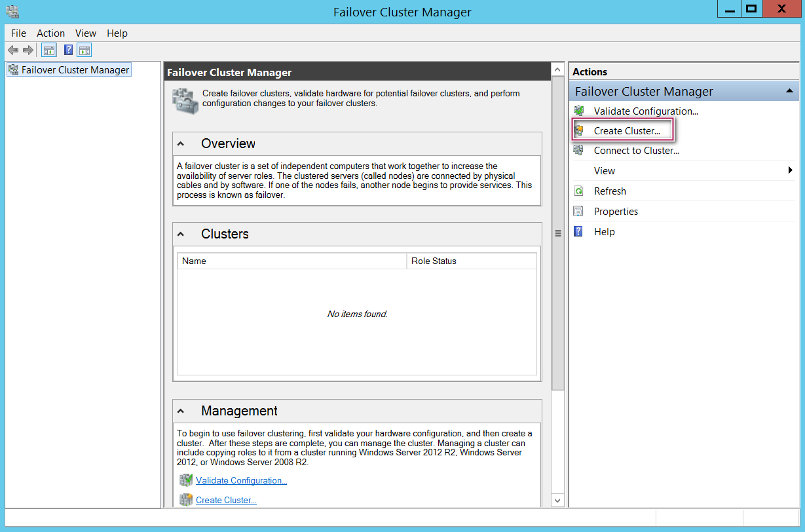Click the Create Cluster icon in Actions pane

point(578,130)
